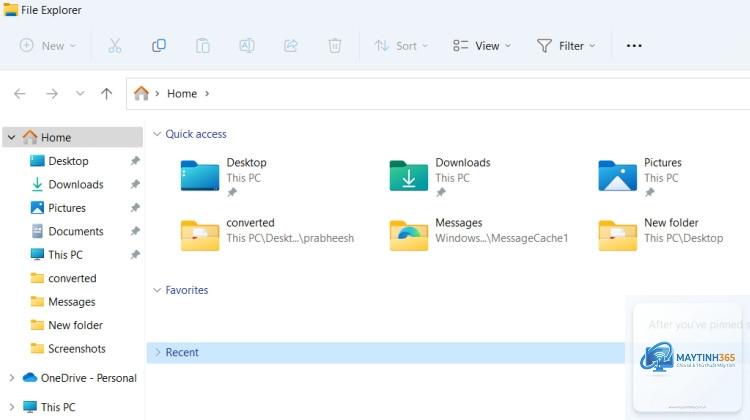
Task: Open the Downloads folder in Quick access
Action: 440,177
